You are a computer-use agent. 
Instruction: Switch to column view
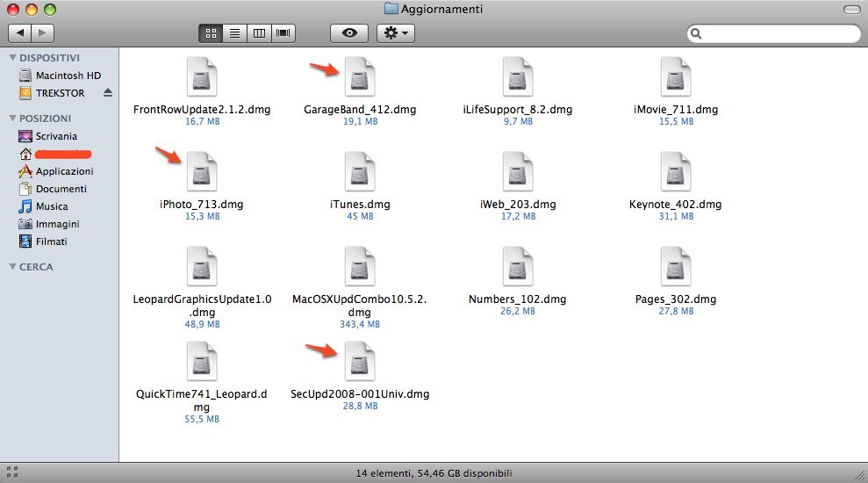tap(259, 33)
